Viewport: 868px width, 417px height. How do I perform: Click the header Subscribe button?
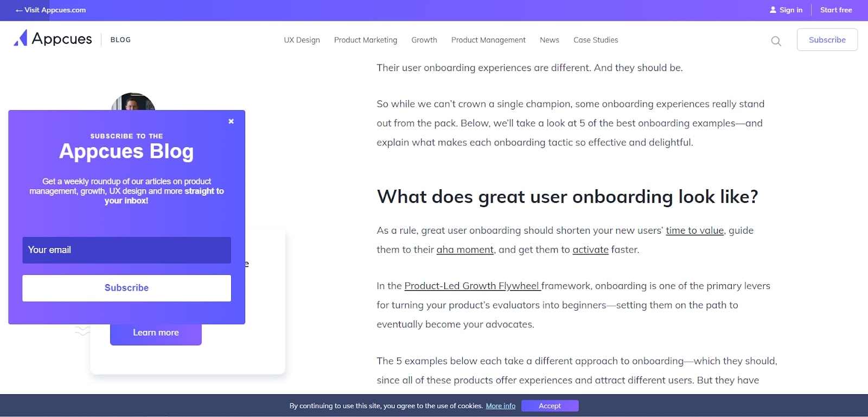click(x=827, y=40)
